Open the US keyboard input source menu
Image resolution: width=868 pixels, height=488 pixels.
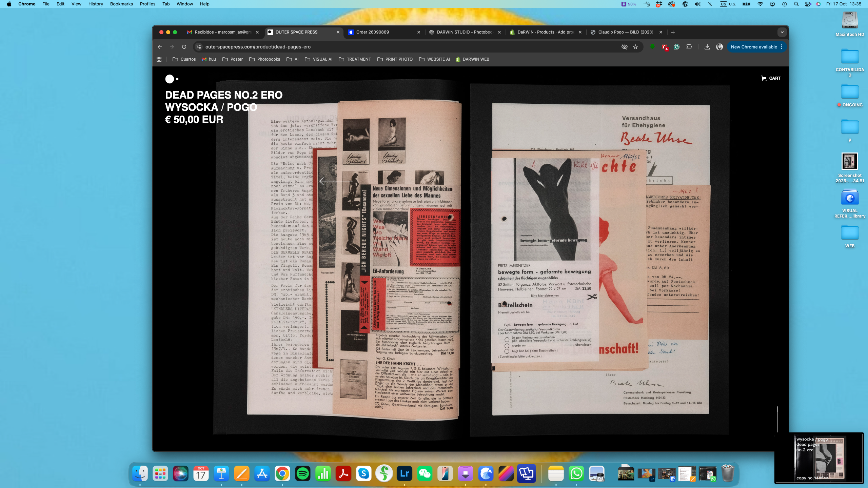click(728, 4)
